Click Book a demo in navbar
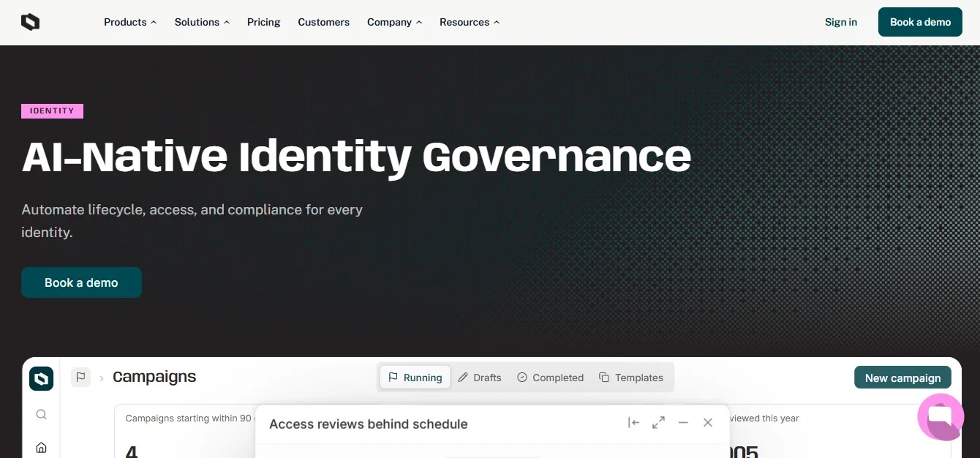The width and height of the screenshot is (980, 458). [x=920, y=22]
